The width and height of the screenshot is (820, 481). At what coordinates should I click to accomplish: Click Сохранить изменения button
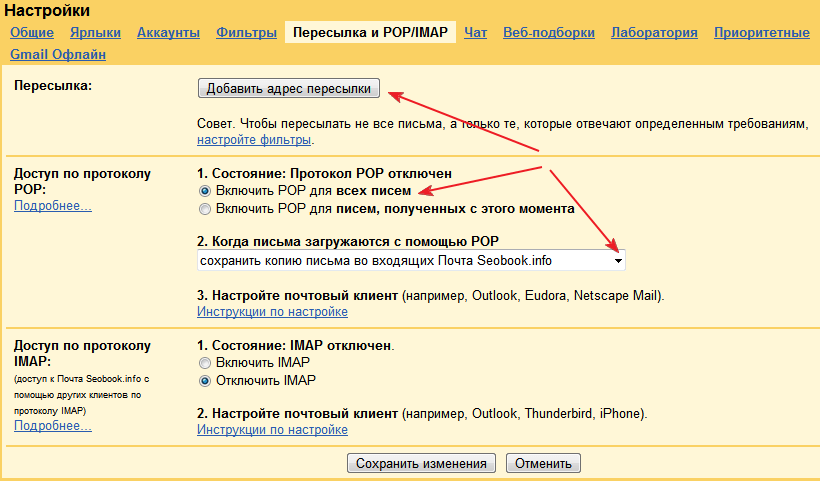tap(421, 463)
